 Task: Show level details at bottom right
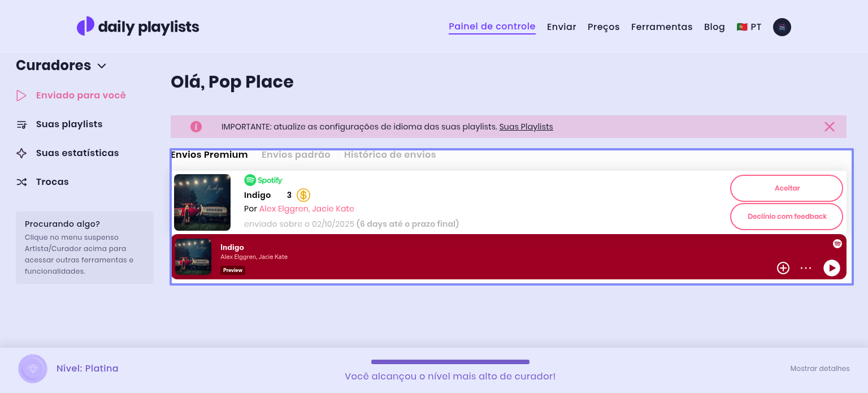coord(819,369)
